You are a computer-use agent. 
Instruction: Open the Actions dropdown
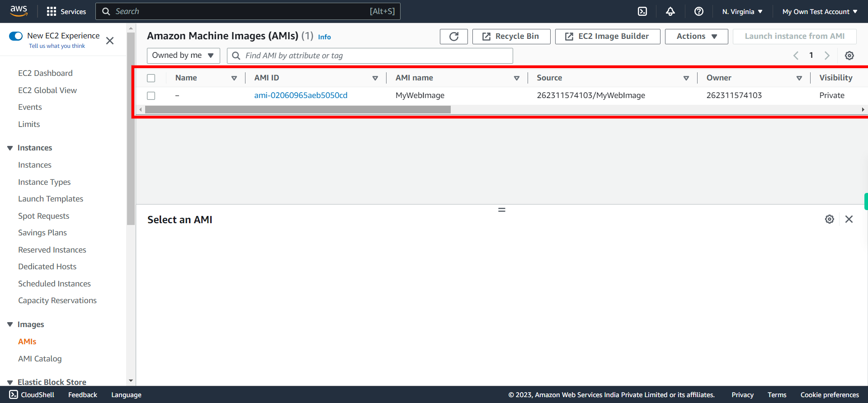click(x=696, y=37)
